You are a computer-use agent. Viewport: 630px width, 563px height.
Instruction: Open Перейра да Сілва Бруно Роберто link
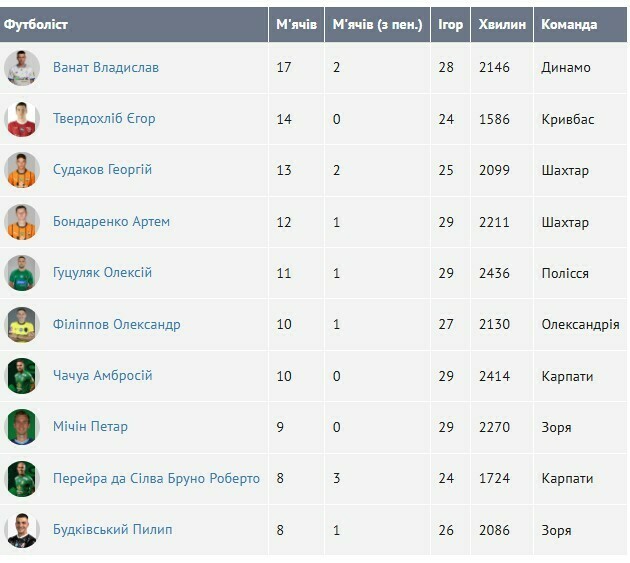[x=156, y=479]
